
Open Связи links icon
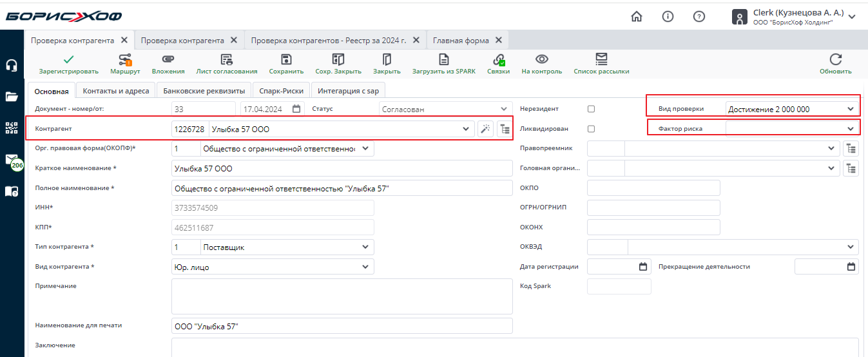498,60
